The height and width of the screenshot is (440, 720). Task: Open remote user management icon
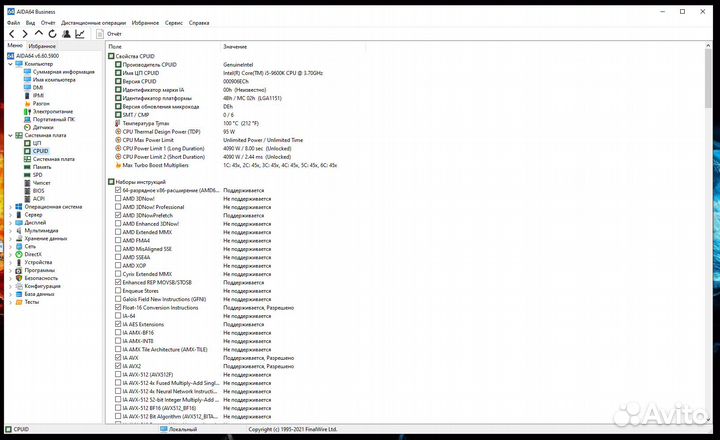66,34
